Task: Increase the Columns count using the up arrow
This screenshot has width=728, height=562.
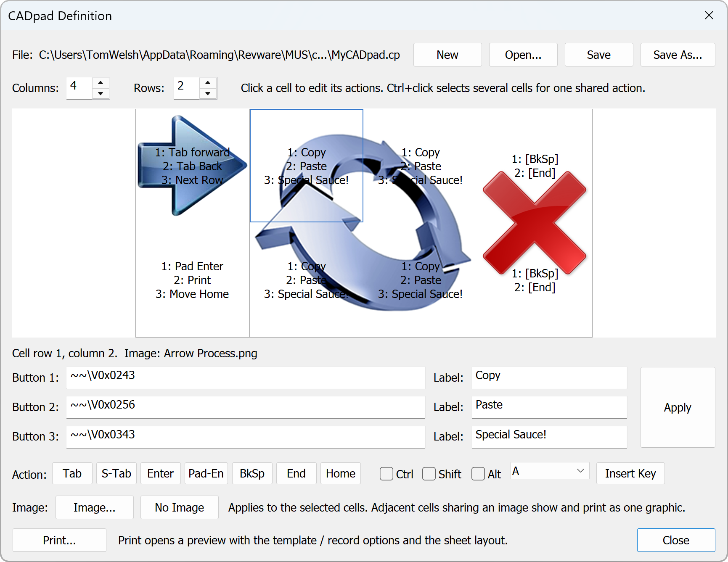Action: [101, 83]
